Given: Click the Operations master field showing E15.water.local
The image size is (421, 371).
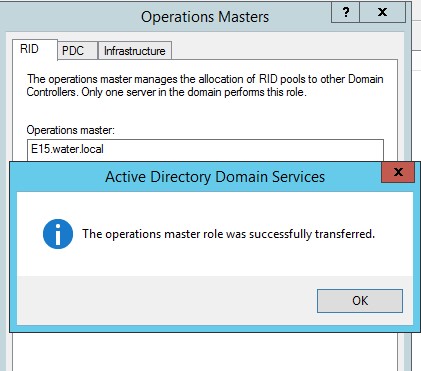Looking at the screenshot, I should (x=205, y=150).
